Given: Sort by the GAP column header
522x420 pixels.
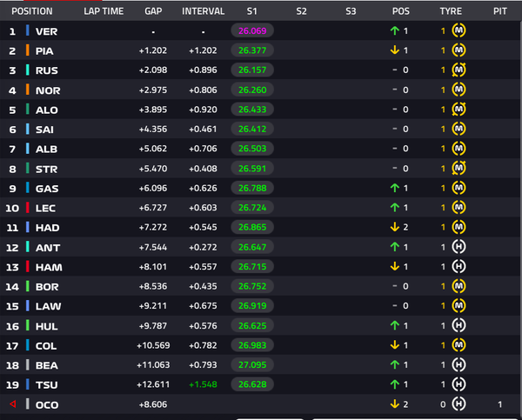Looking at the screenshot, I should 153,11.
